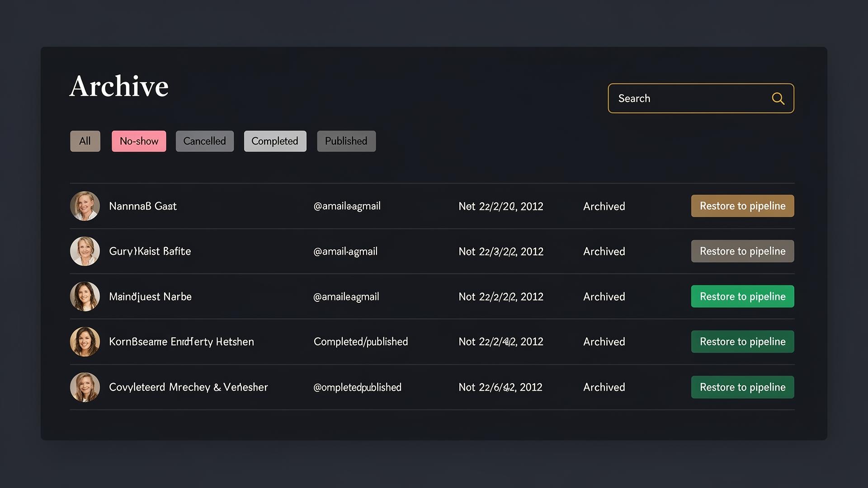Open KornBseame Endferty Hetshen's avatar

[x=85, y=342]
